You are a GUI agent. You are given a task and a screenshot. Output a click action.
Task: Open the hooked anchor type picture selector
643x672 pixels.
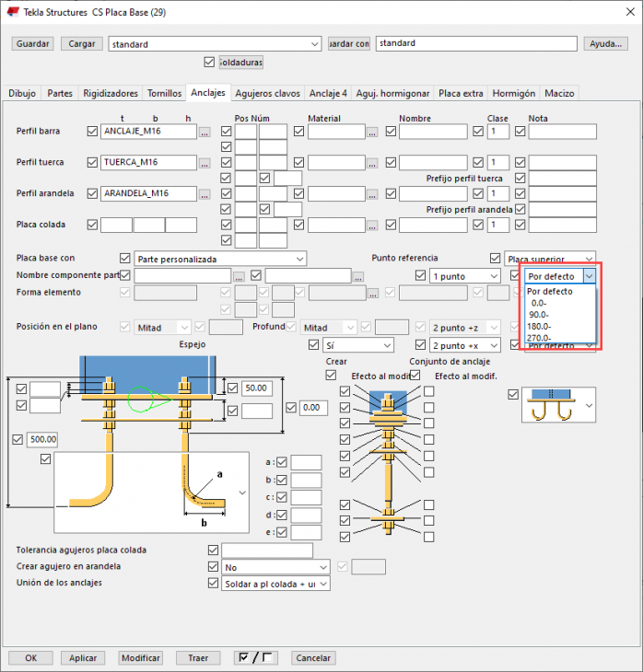pyautogui.click(x=590, y=405)
